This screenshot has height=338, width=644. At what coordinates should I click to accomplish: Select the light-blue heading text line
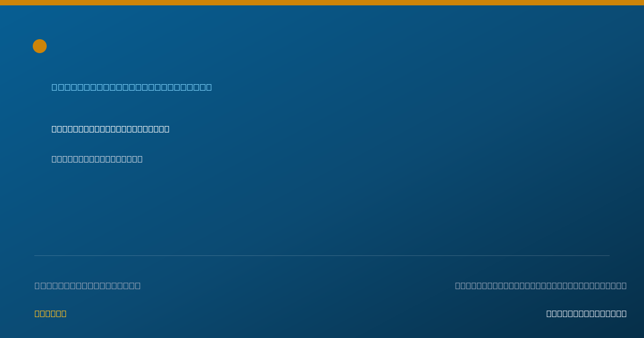tap(131, 87)
